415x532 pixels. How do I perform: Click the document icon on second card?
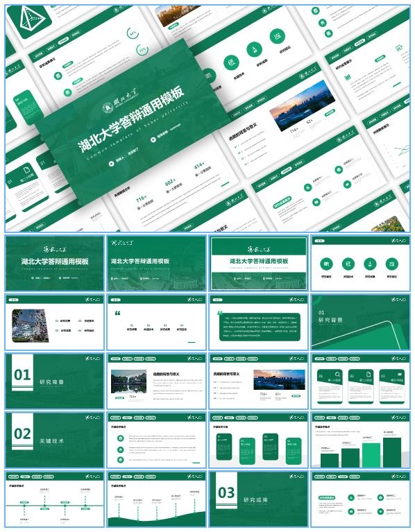click(x=369, y=375)
